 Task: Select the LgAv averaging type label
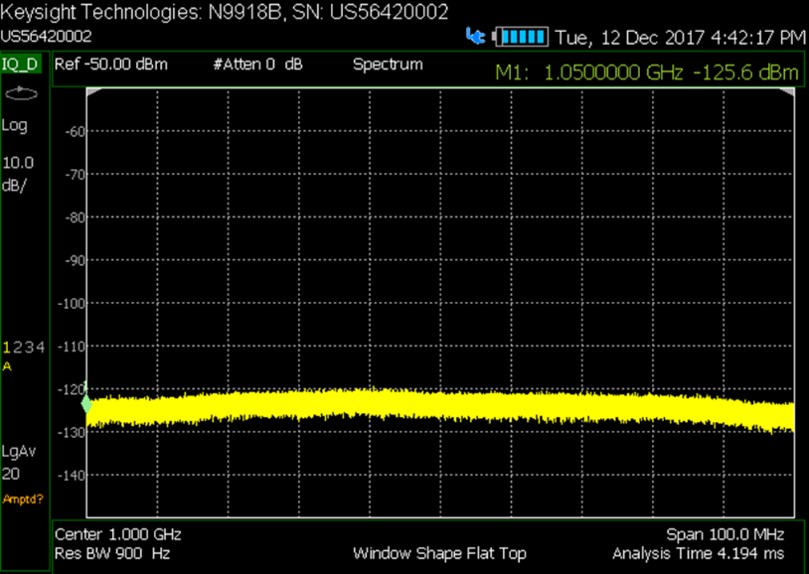tap(19, 452)
